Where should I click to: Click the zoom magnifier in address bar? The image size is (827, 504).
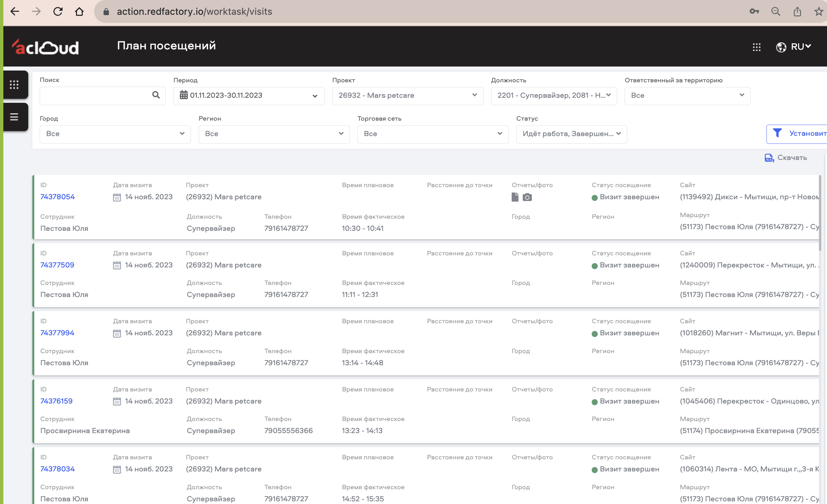[776, 11]
